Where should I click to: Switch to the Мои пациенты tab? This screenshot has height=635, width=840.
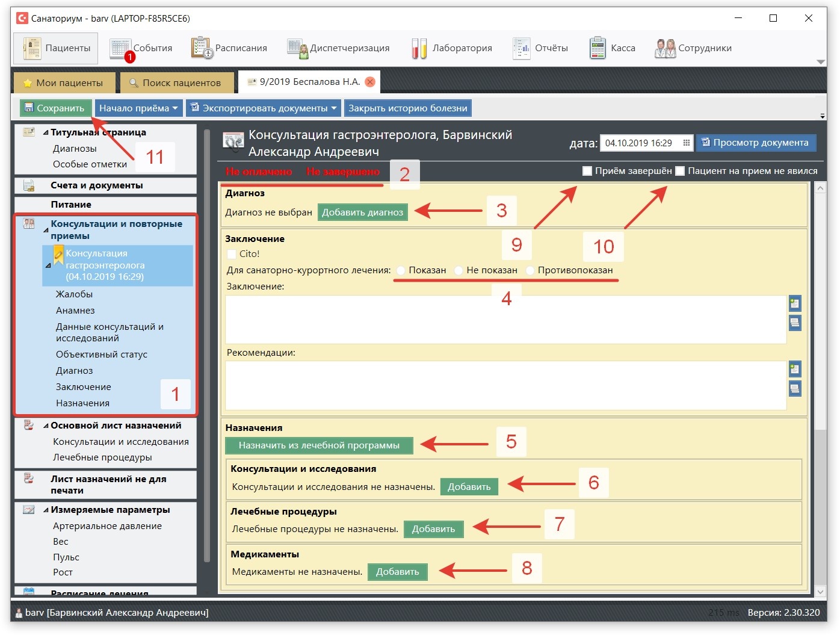(x=63, y=82)
